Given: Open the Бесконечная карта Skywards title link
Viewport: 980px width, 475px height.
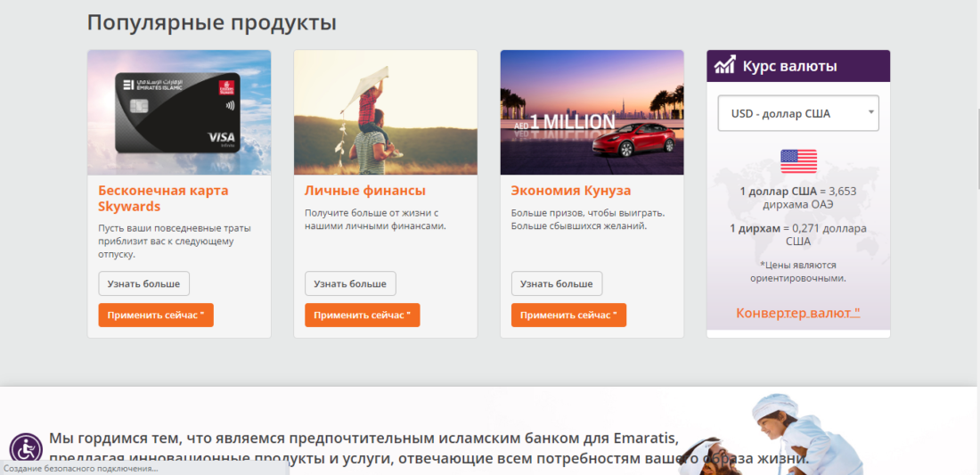Looking at the screenshot, I should click(x=162, y=198).
